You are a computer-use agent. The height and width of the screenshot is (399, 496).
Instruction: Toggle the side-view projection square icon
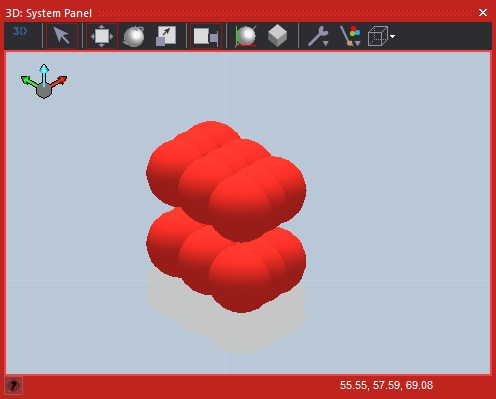(x=206, y=36)
